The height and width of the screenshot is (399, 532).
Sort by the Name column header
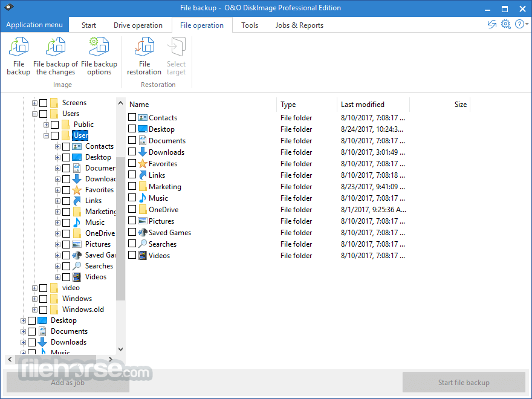click(x=201, y=105)
